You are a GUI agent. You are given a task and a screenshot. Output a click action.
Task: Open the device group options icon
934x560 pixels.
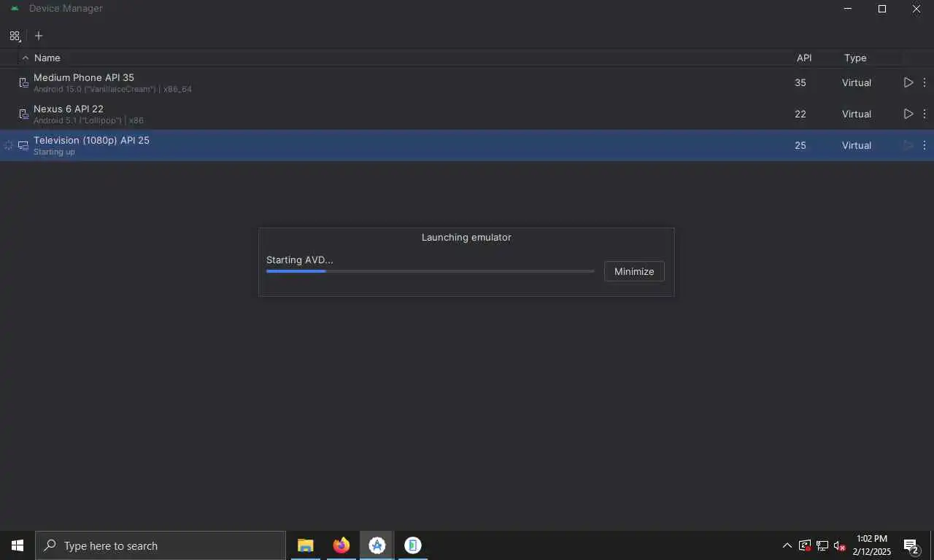pyautogui.click(x=15, y=36)
